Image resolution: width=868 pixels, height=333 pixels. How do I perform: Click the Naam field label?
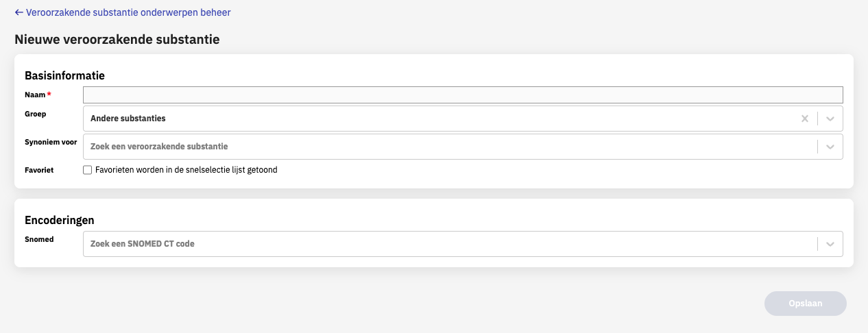point(35,95)
